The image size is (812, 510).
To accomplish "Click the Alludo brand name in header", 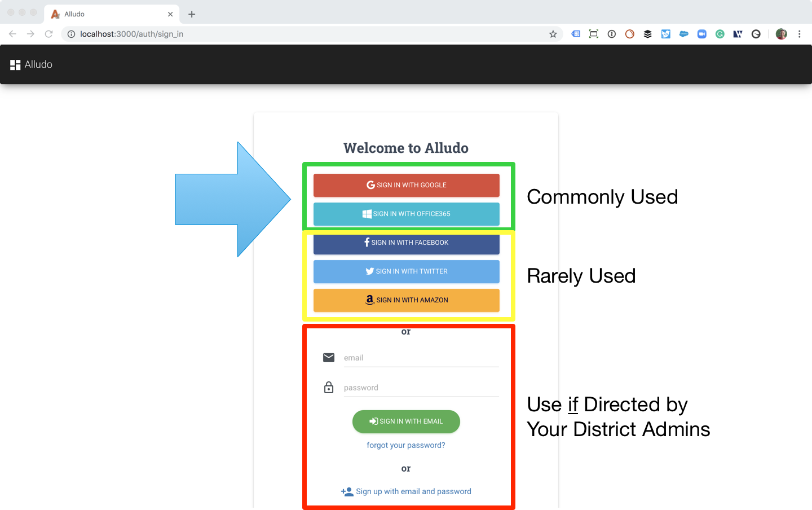I will click(38, 65).
